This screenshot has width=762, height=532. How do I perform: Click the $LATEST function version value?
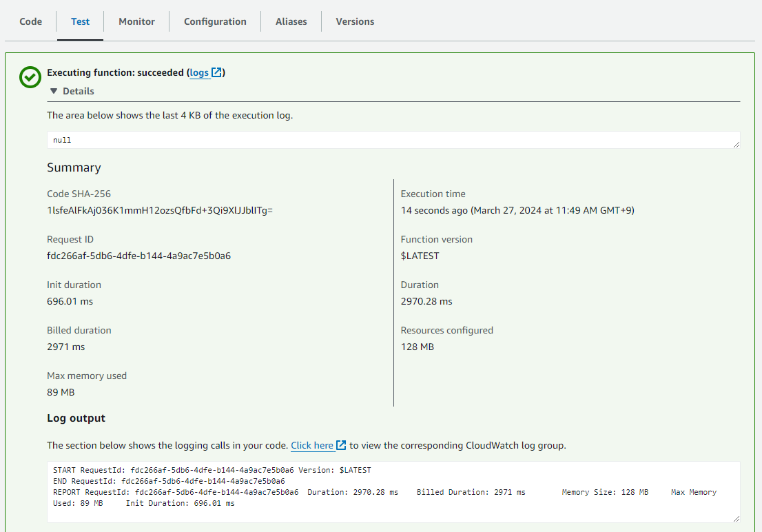click(420, 256)
